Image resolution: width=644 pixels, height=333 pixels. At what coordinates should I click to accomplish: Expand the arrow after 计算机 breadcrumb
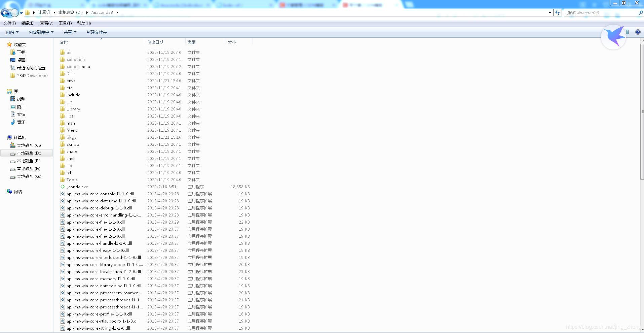54,12
